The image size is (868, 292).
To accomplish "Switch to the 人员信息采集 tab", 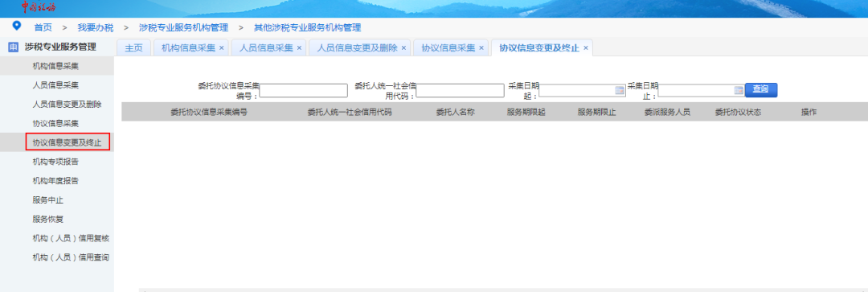I will 266,48.
